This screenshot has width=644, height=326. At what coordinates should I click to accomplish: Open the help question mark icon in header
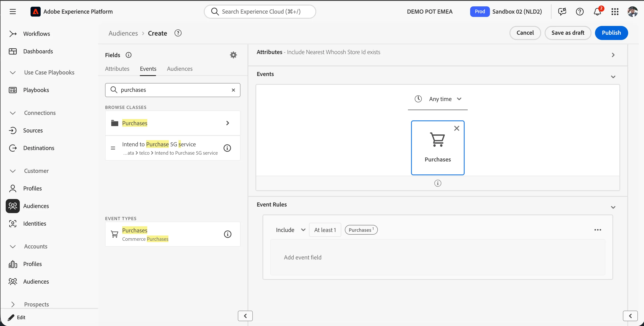tap(580, 11)
